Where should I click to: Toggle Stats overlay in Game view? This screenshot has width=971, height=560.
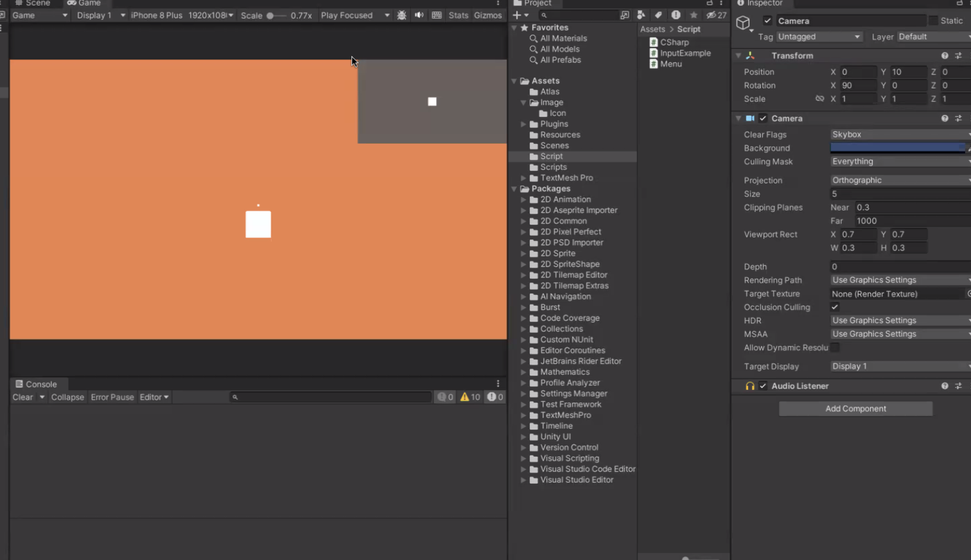pos(459,15)
